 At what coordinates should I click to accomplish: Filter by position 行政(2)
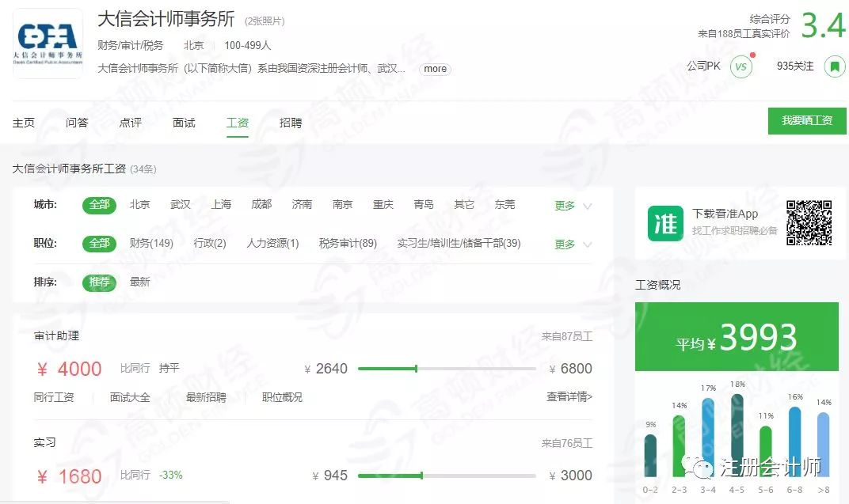(x=210, y=244)
